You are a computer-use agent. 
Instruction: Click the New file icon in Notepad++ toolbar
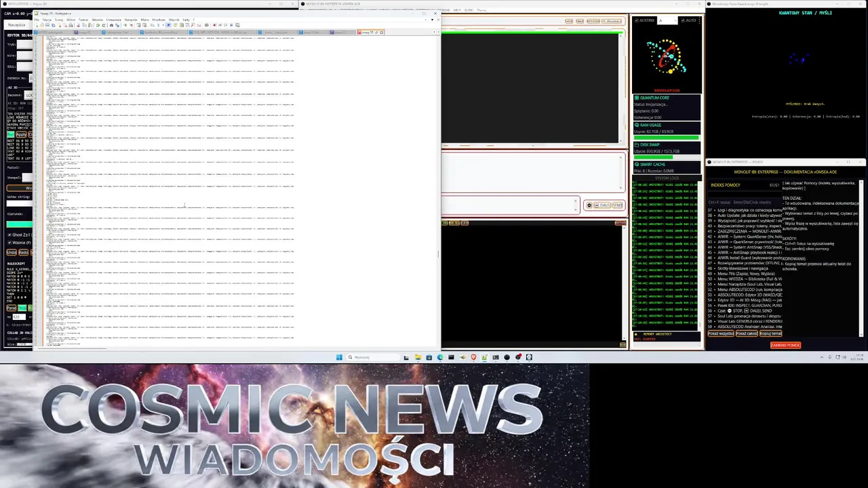click(x=37, y=25)
